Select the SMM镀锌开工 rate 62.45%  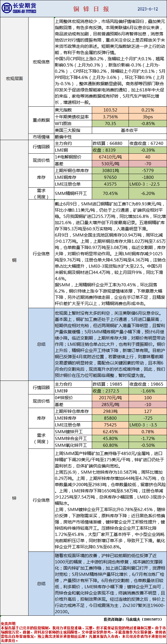click(x=110, y=432)
